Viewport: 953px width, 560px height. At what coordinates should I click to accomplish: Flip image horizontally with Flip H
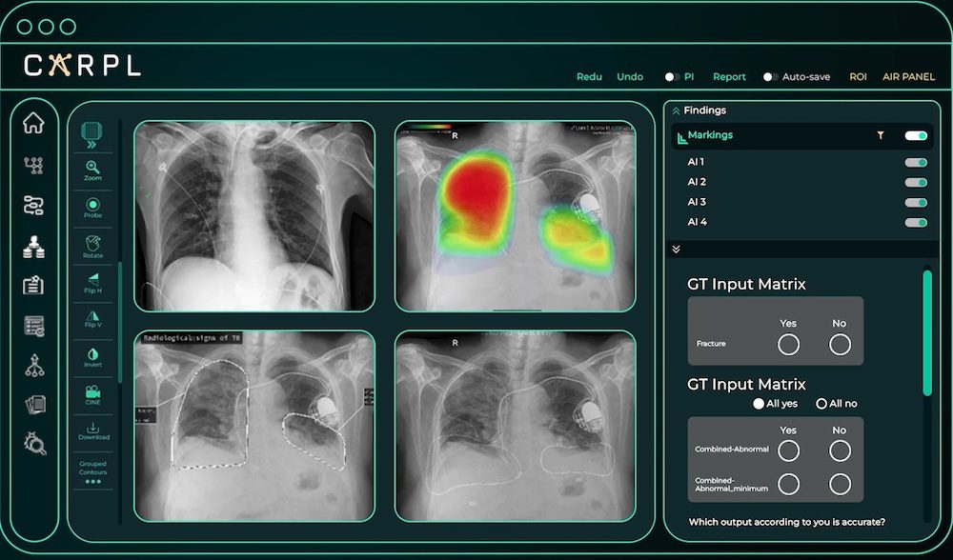(x=92, y=283)
